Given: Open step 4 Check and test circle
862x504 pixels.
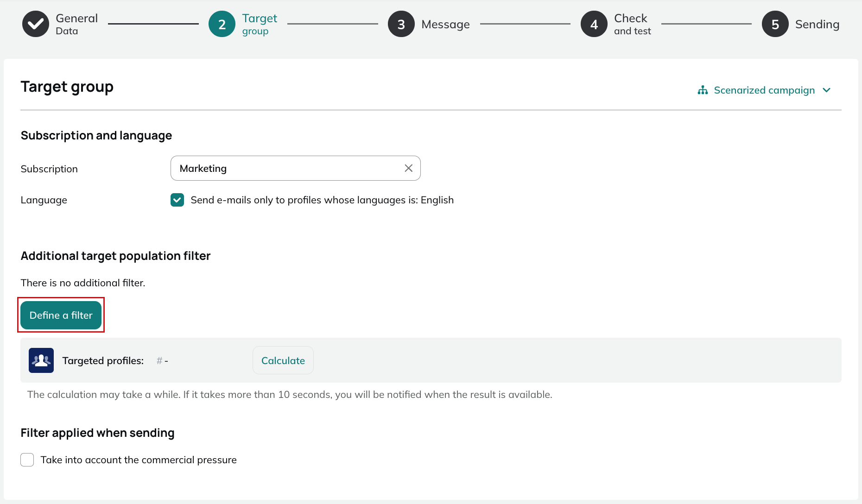Looking at the screenshot, I should click(x=594, y=24).
